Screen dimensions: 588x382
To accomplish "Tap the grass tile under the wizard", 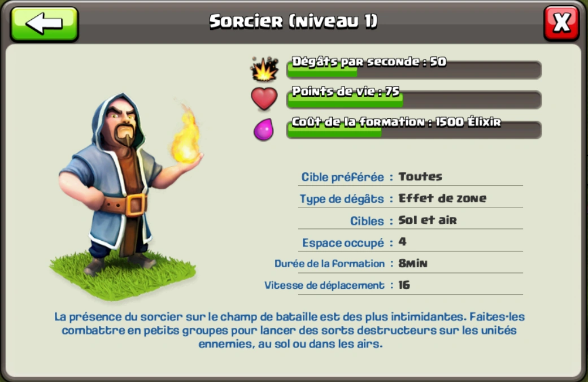I will [123, 276].
